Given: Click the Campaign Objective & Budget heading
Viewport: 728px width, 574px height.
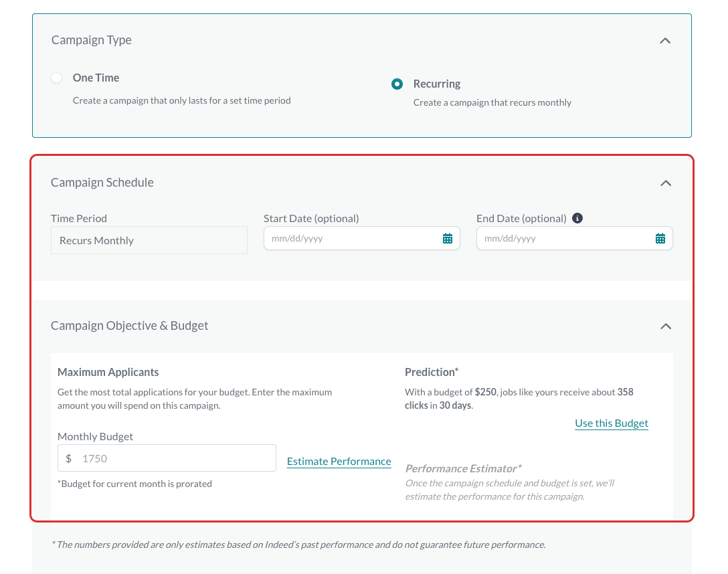Looking at the screenshot, I should tap(130, 326).
